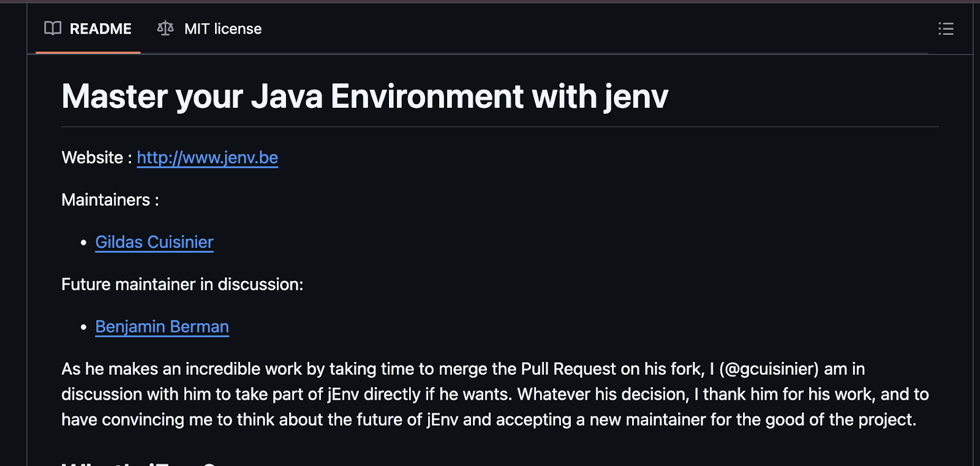This screenshot has height=466, width=980.
Task: Click the book icon beside README
Action: [x=53, y=28]
